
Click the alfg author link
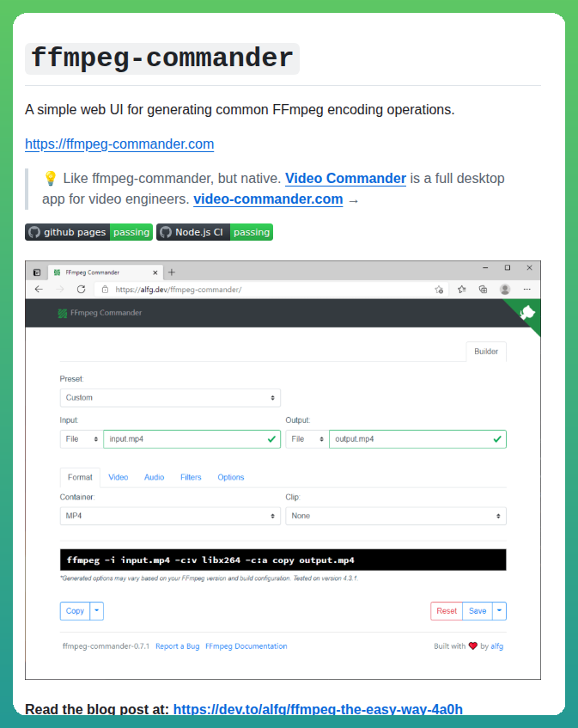tap(496, 646)
